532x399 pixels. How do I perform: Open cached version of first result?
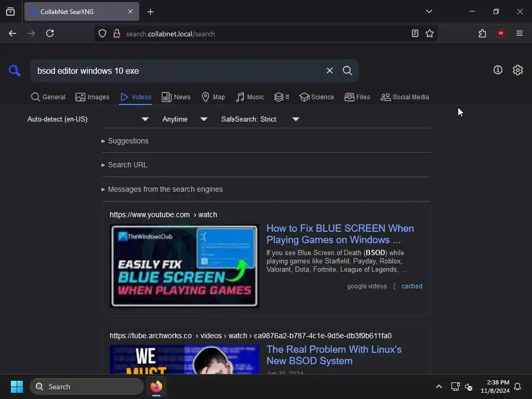point(412,286)
